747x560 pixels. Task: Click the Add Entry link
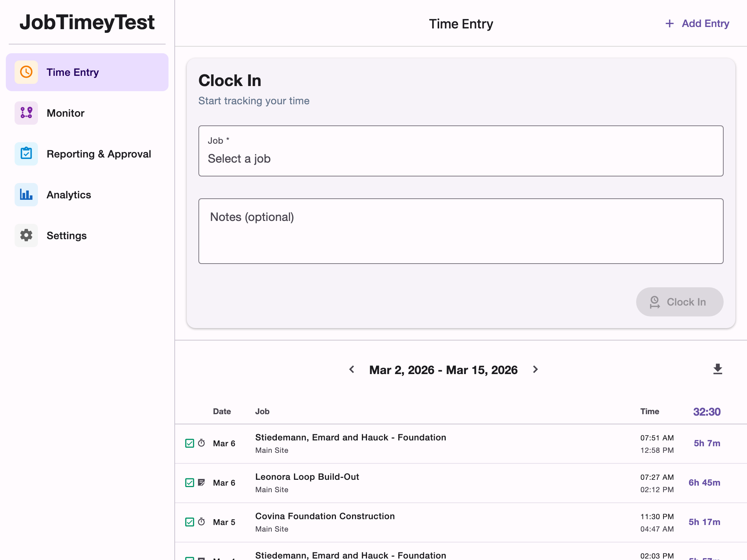pyautogui.click(x=705, y=23)
